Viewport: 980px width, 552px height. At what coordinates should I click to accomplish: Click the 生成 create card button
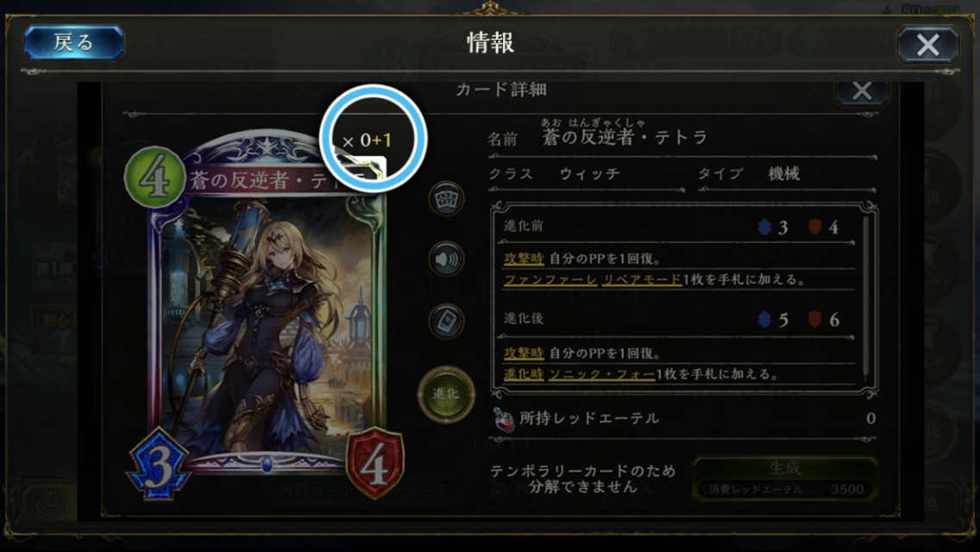785,478
